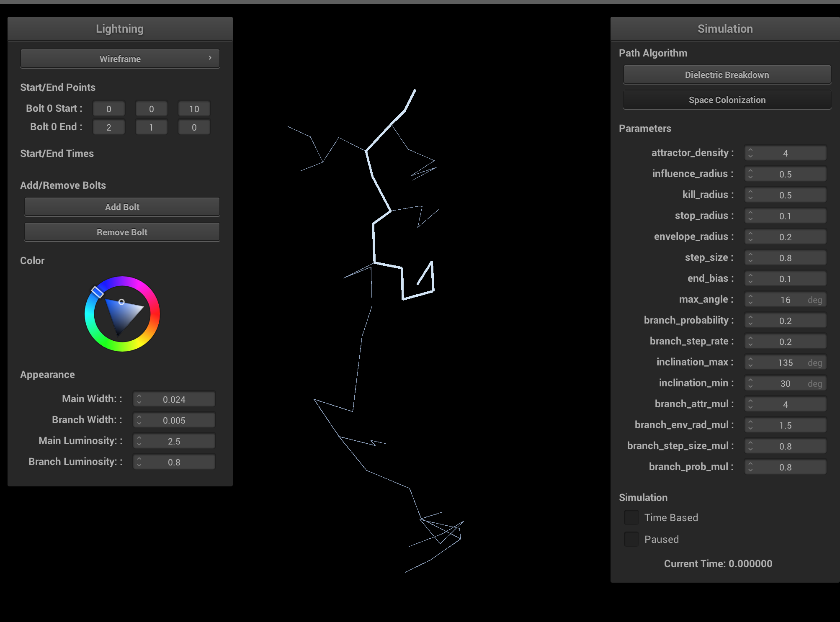The width and height of the screenshot is (840, 622).
Task: Enable the Time Based checkbox
Action: click(631, 518)
